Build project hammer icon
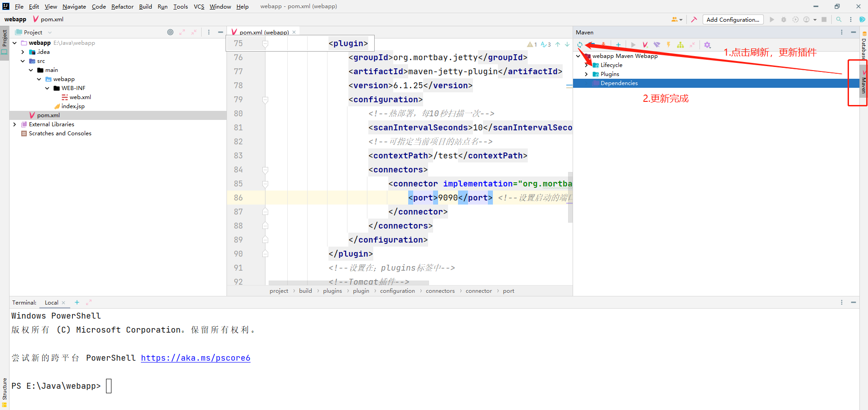868x410 pixels. (x=694, y=19)
